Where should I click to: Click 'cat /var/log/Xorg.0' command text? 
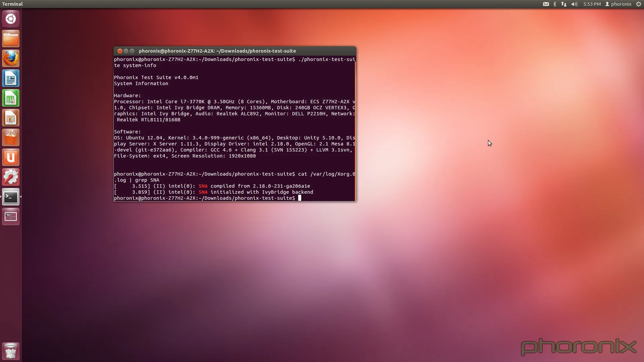coord(327,174)
